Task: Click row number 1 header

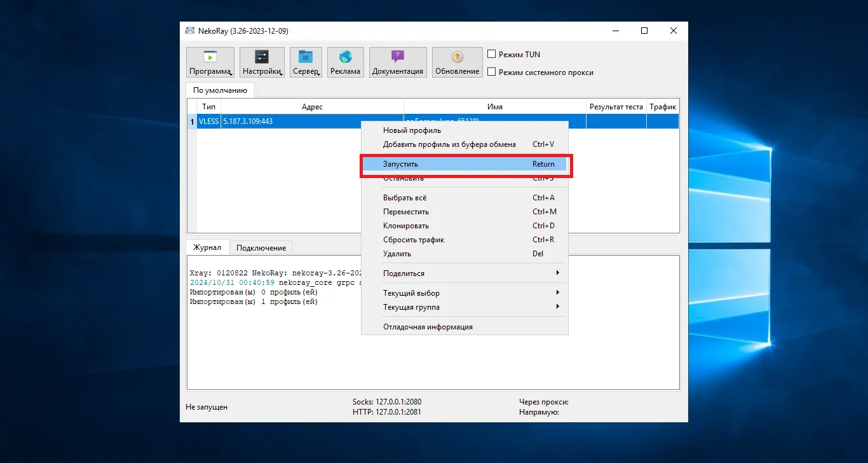Action: click(x=192, y=121)
